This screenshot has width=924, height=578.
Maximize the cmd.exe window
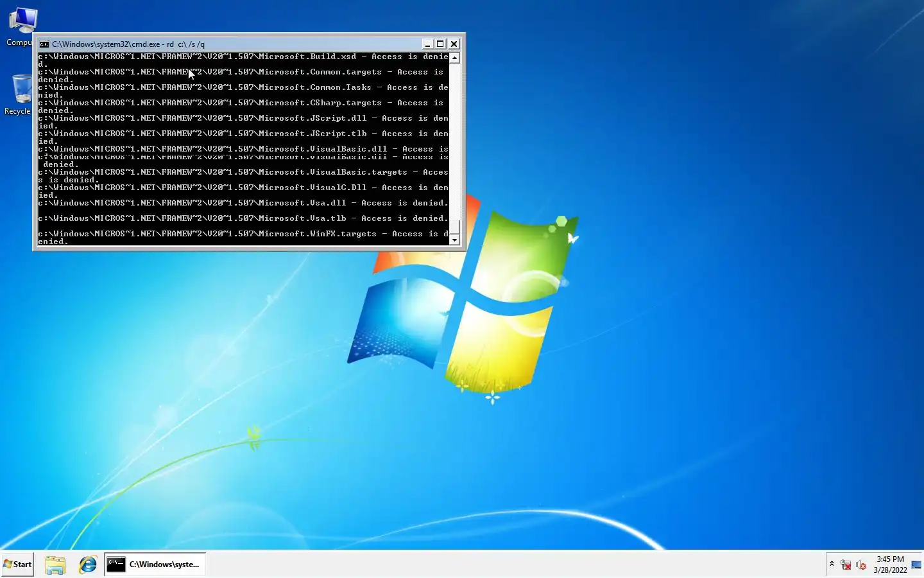440,44
